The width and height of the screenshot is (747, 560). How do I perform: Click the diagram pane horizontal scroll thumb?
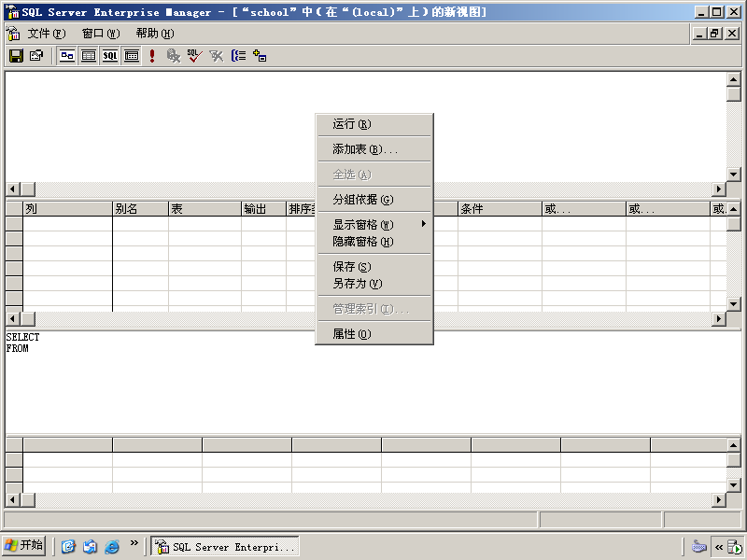click(x=27, y=189)
